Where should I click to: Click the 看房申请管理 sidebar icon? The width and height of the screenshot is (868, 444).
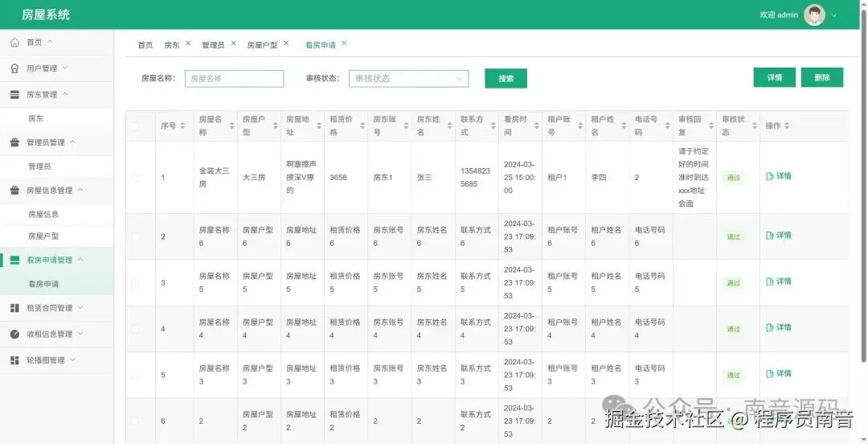pyautogui.click(x=15, y=260)
